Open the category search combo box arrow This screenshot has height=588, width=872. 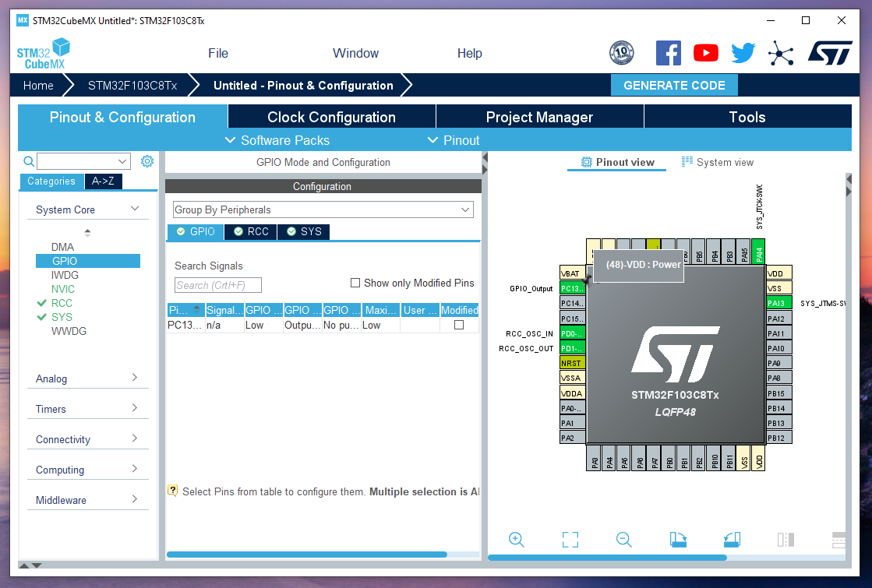pos(122,161)
